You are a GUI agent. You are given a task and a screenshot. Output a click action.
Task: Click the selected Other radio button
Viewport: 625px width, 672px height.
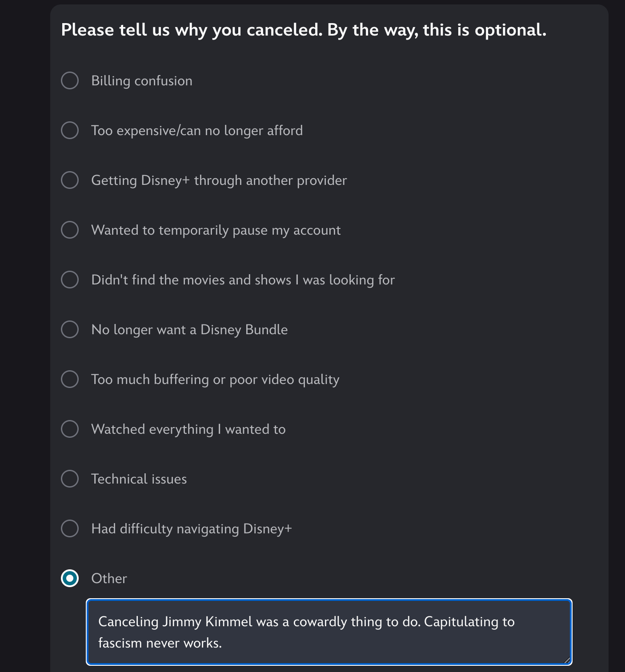pyautogui.click(x=70, y=578)
